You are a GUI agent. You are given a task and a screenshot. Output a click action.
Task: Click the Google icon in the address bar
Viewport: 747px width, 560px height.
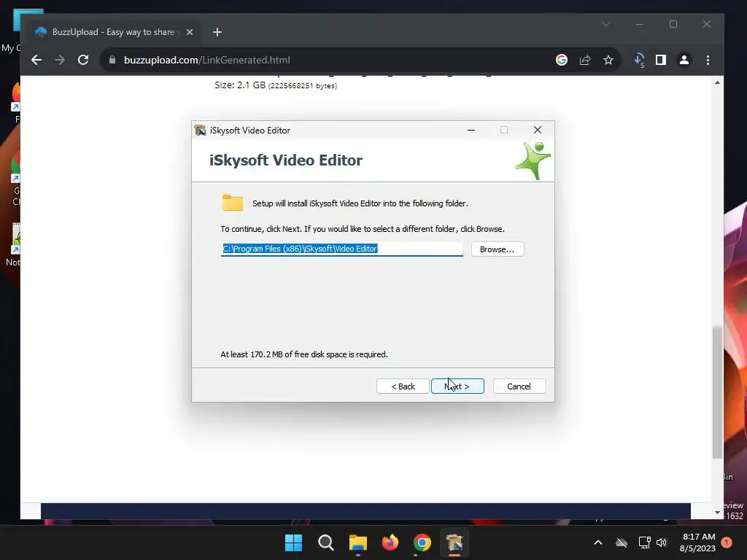click(562, 60)
